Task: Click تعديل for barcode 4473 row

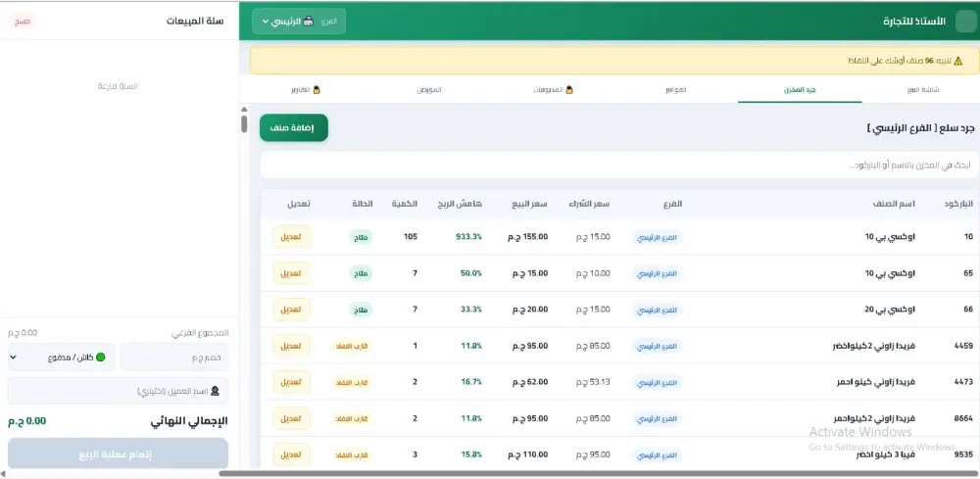Action: coord(292,382)
